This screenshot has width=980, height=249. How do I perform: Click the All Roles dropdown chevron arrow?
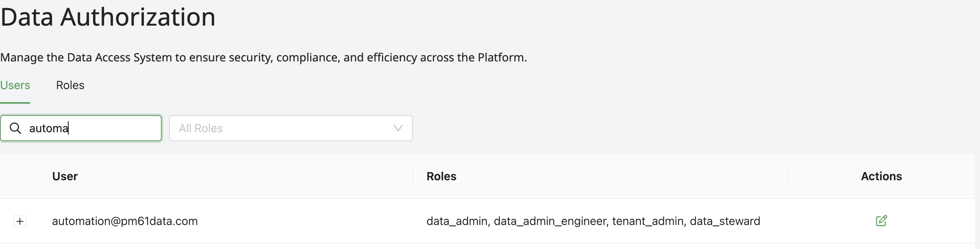coord(398,128)
